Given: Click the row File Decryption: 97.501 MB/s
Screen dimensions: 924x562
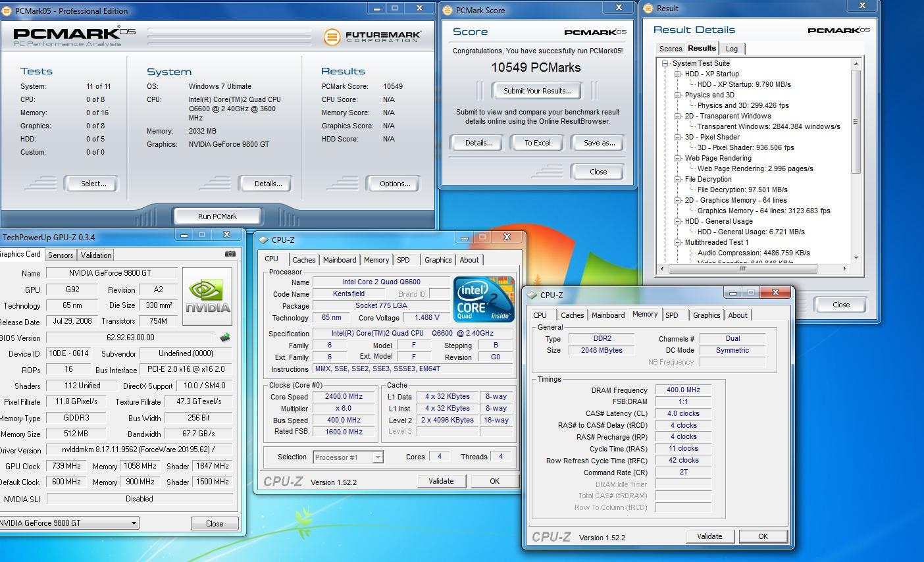Looking at the screenshot, I should pos(742,190).
